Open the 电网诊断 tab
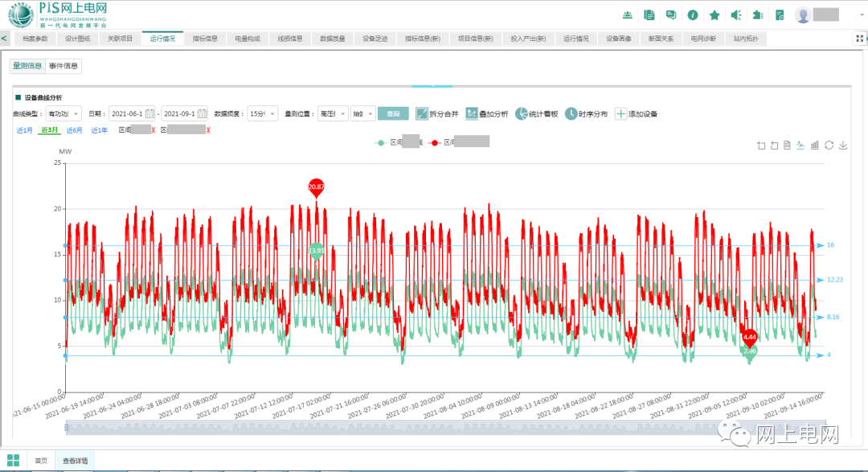The width and height of the screenshot is (868, 472). [x=703, y=39]
